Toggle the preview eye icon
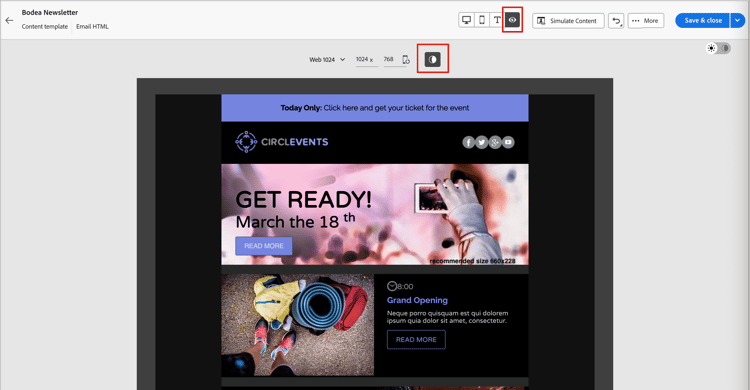The height and width of the screenshot is (390, 750). click(512, 20)
